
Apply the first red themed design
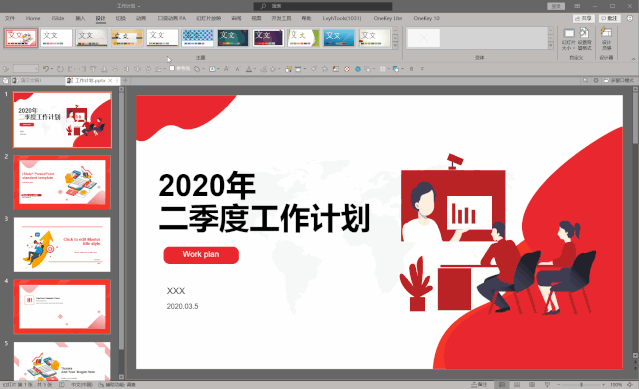tap(21, 37)
